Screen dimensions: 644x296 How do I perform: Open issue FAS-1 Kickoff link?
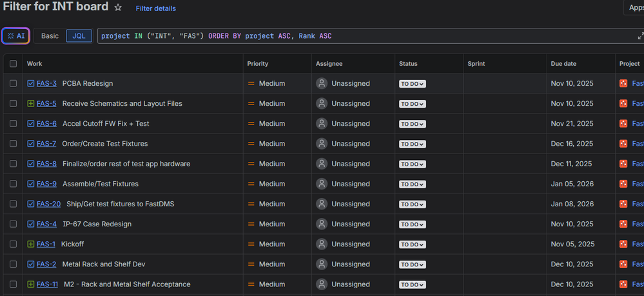(46, 244)
